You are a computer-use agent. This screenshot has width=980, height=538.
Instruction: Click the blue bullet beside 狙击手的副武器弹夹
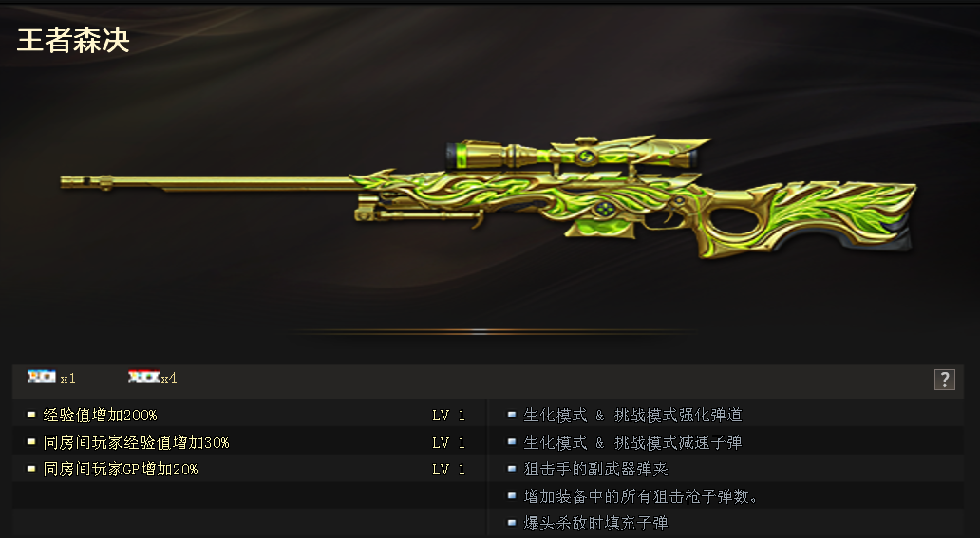point(511,468)
